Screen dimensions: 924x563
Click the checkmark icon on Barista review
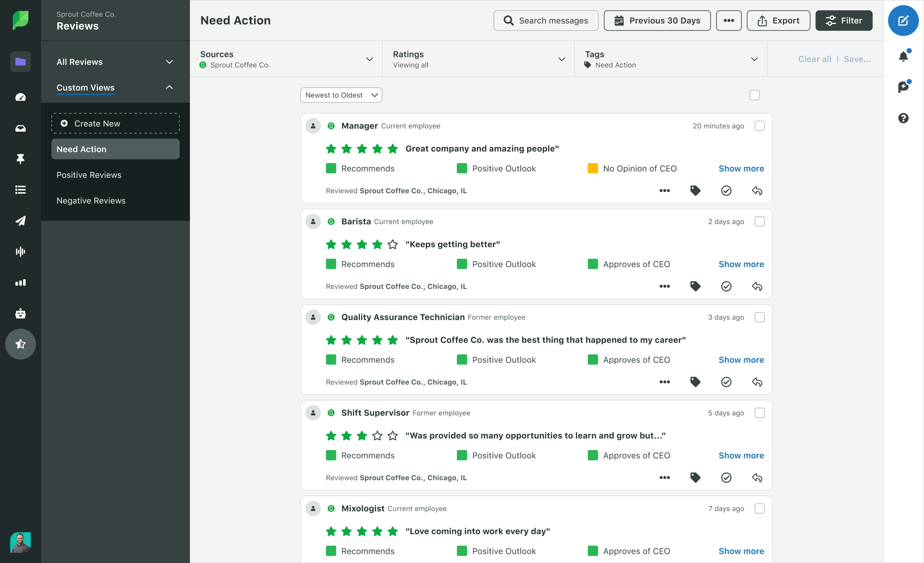(726, 287)
